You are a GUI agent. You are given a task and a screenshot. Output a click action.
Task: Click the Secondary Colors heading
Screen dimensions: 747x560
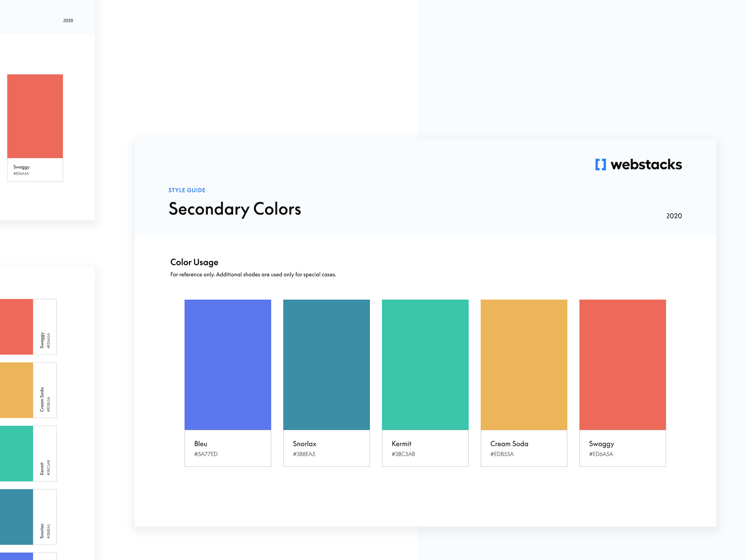tap(234, 209)
